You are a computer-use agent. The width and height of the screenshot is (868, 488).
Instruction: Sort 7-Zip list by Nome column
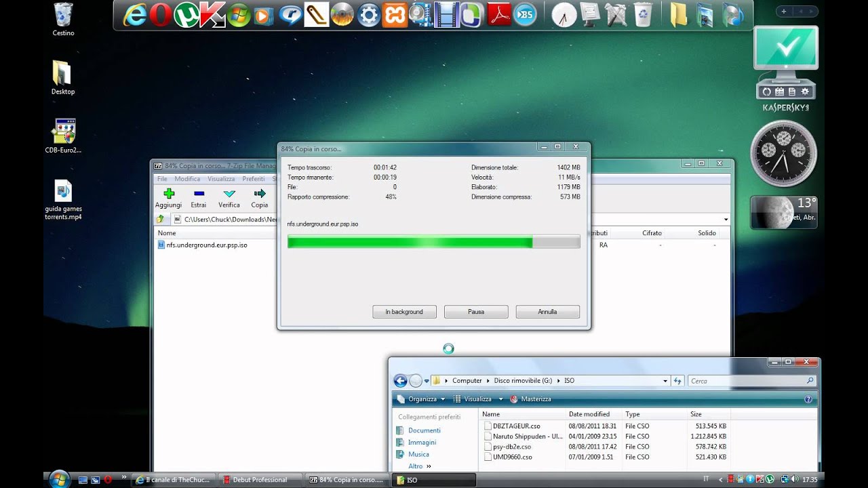[x=167, y=233]
